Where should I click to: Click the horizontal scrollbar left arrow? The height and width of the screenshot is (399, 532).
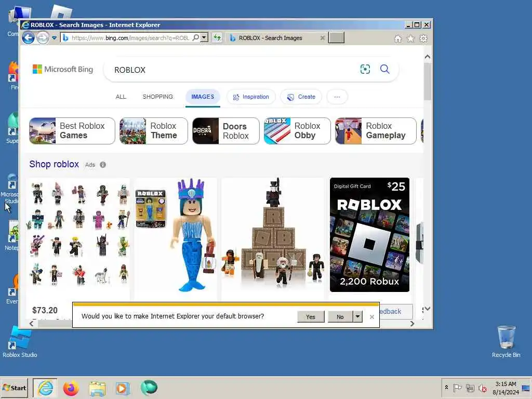tap(31, 324)
